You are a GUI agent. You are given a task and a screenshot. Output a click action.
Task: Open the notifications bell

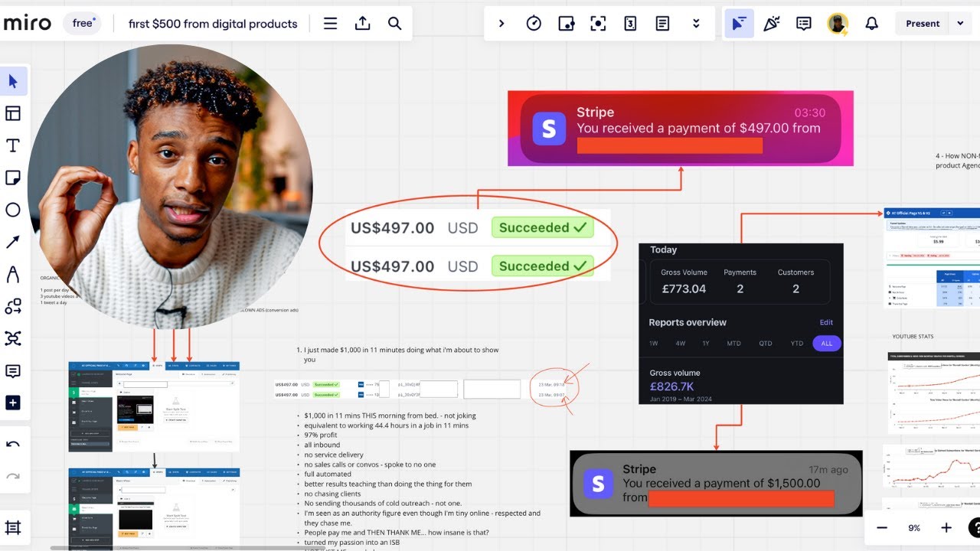(871, 24)
